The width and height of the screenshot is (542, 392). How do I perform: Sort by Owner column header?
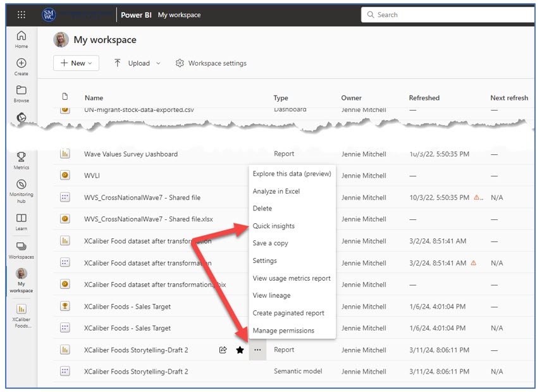[x=351, y=98]
